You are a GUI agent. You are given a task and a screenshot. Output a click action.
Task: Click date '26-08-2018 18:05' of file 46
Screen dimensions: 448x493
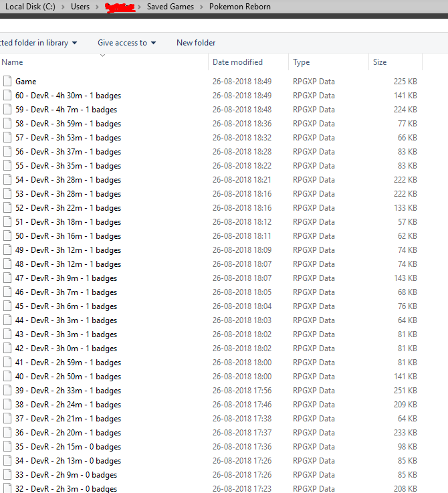pyautogui.click(x=242, y=292)
